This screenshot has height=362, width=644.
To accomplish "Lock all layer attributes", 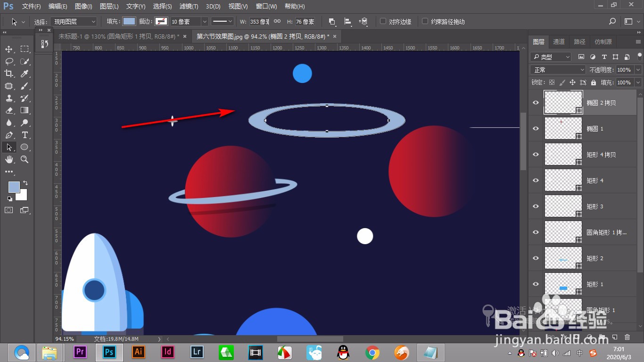I will [x=593, y=82].
